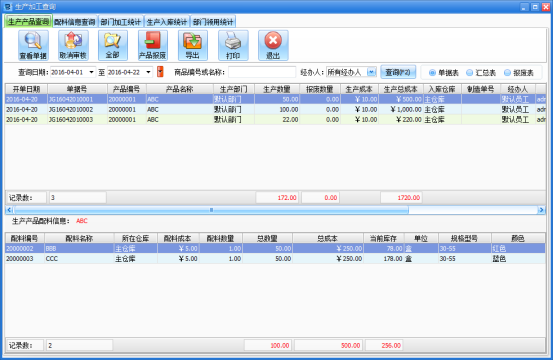Sort by the 单据号 column header

click(x=77, y=89)
